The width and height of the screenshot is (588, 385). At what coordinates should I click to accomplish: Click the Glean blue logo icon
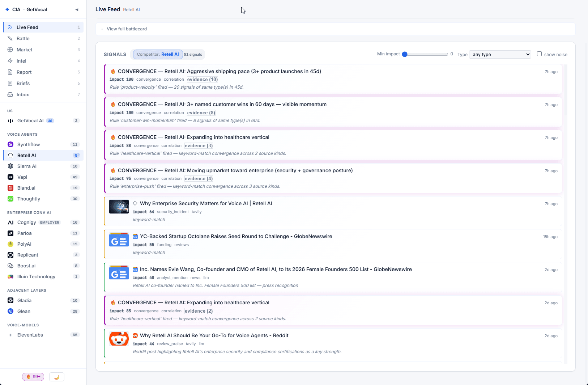(10, 311)
